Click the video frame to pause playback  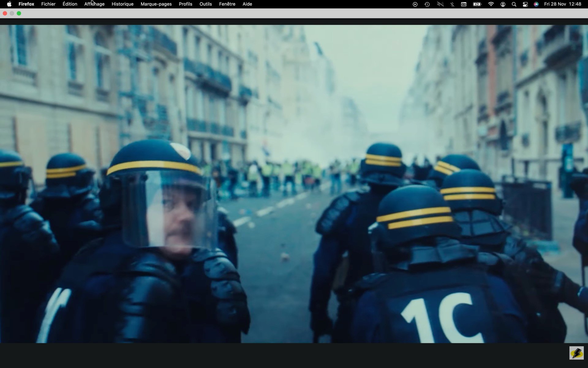pos(294,184)
